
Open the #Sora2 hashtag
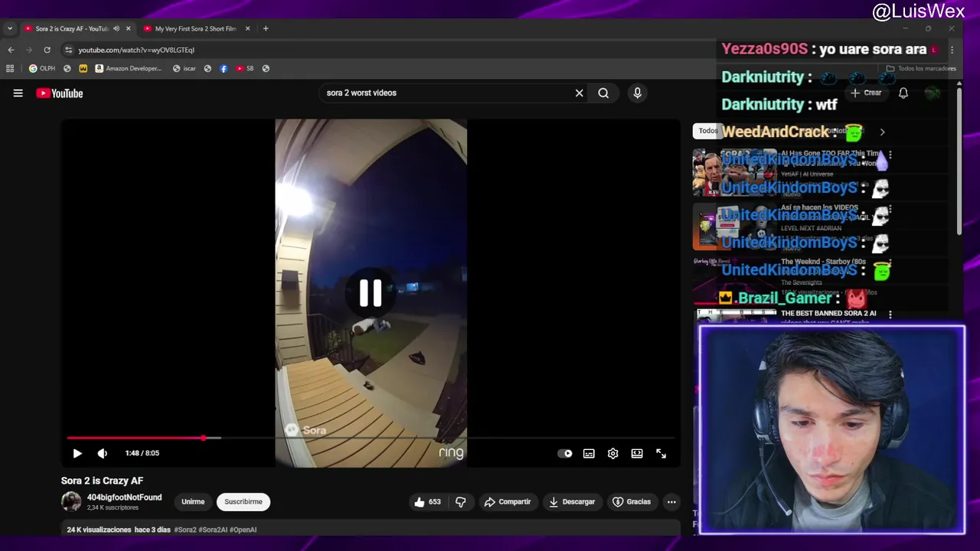(185, 530)
